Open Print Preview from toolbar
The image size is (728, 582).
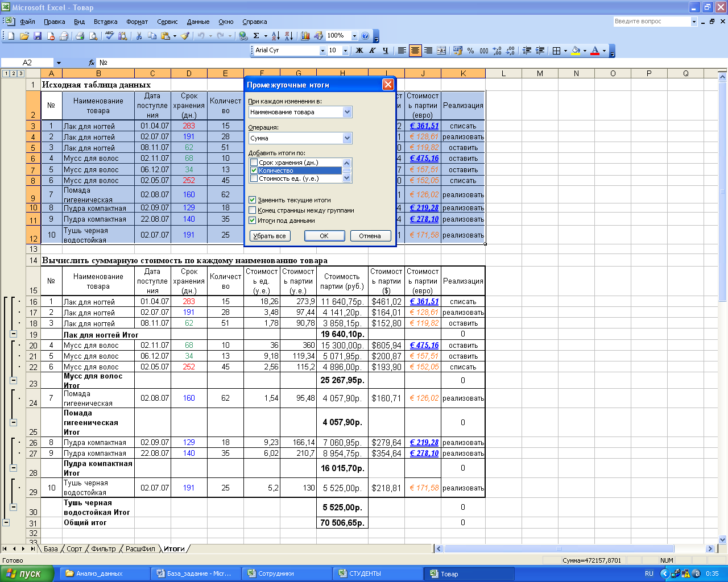(x=93, y=36)
